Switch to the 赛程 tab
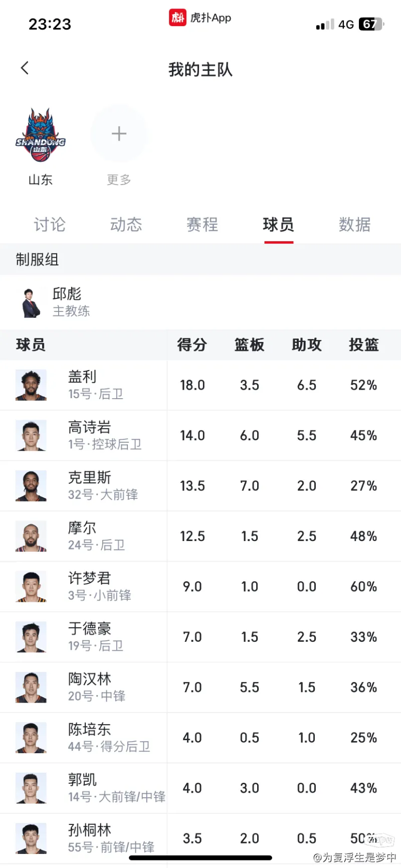The height and width of the screenshot is (868, 401). point(202,225)
